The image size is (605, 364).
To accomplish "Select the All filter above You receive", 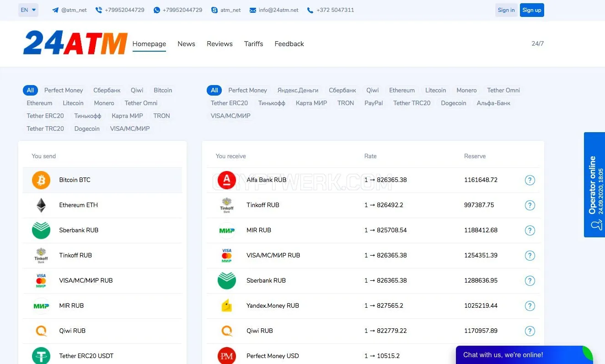I will (214, 91).
